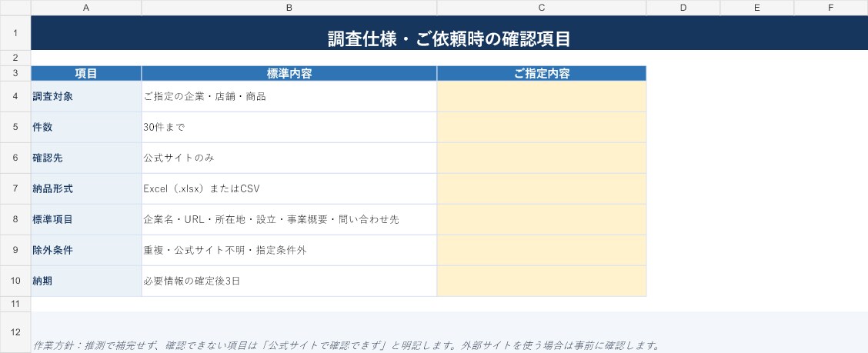
Task: Click ご指定内容 input cell for 納品形式
Action: (x=542, y=188)
